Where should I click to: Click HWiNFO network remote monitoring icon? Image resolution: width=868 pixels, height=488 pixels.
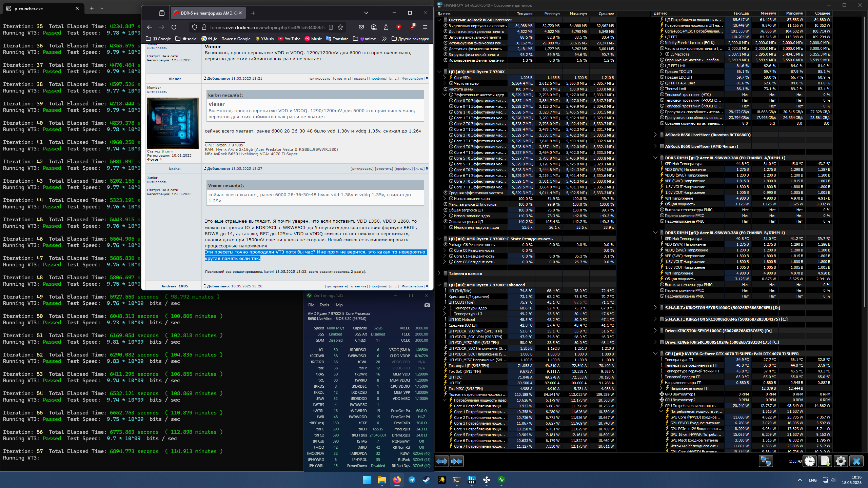pyautogui.click(x=766, y=461)
